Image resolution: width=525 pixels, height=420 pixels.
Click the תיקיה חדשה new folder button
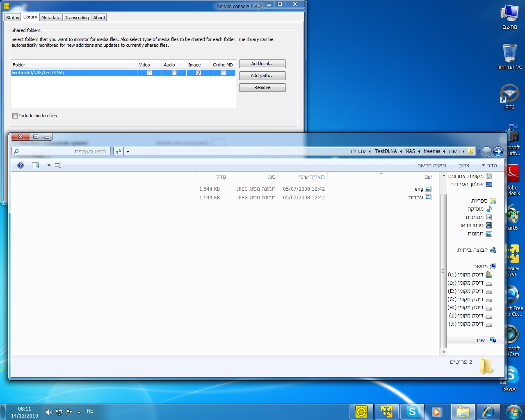(431, 165)
